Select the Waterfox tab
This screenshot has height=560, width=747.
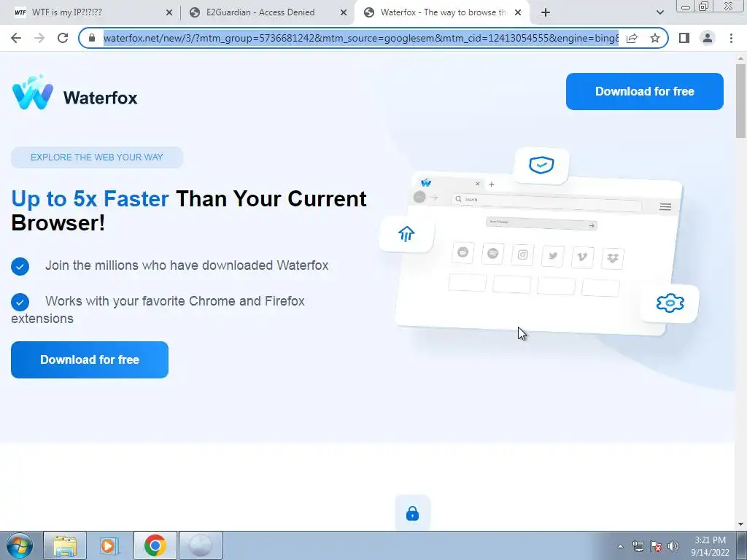(x=443, y=12)
